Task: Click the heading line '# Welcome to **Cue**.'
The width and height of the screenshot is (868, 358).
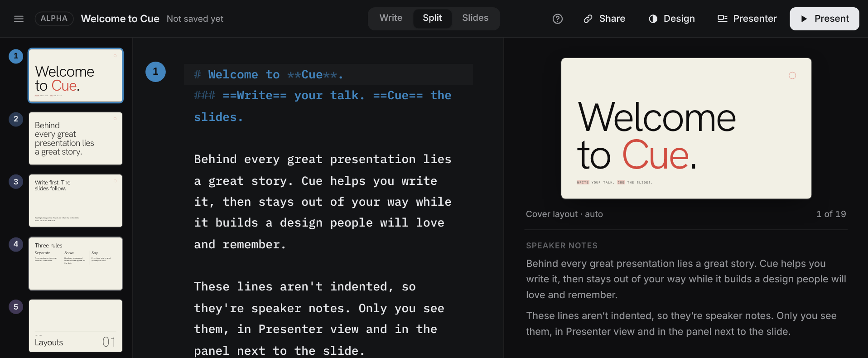Action: pyautogui.click(x=328, y=74)
